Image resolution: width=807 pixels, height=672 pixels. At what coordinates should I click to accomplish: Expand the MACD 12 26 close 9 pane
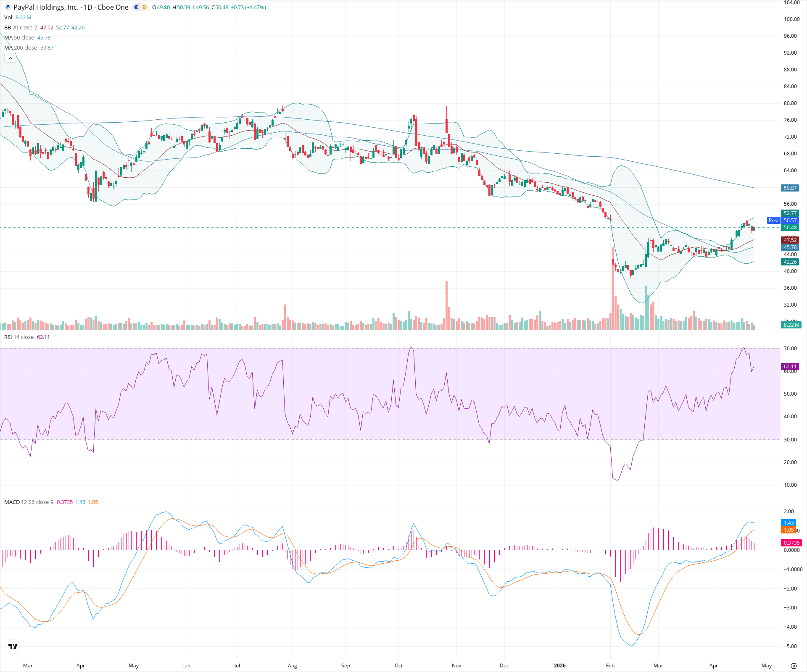(12, 502)
